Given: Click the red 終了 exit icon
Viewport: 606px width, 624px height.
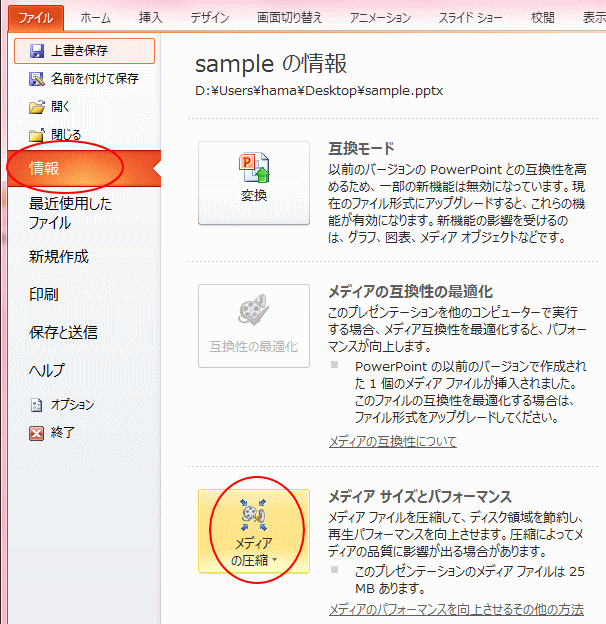Looking at the screenshot, I should coord(37,433).
